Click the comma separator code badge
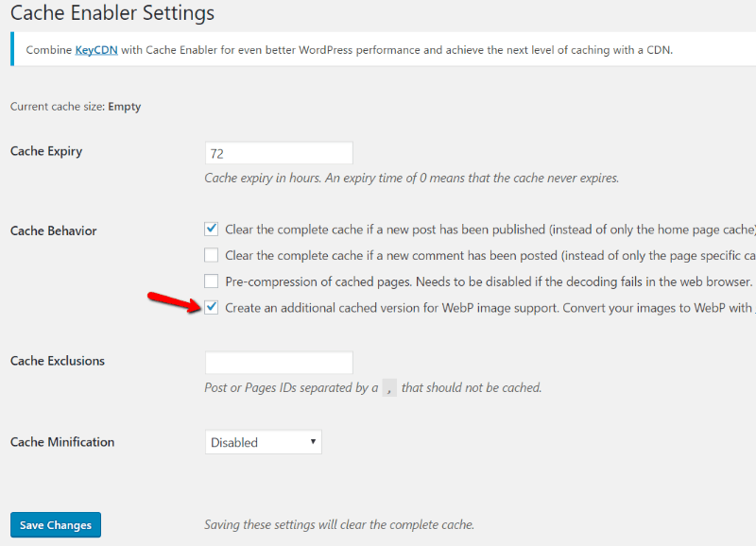756x546 pixels. (x=389, y=387)
